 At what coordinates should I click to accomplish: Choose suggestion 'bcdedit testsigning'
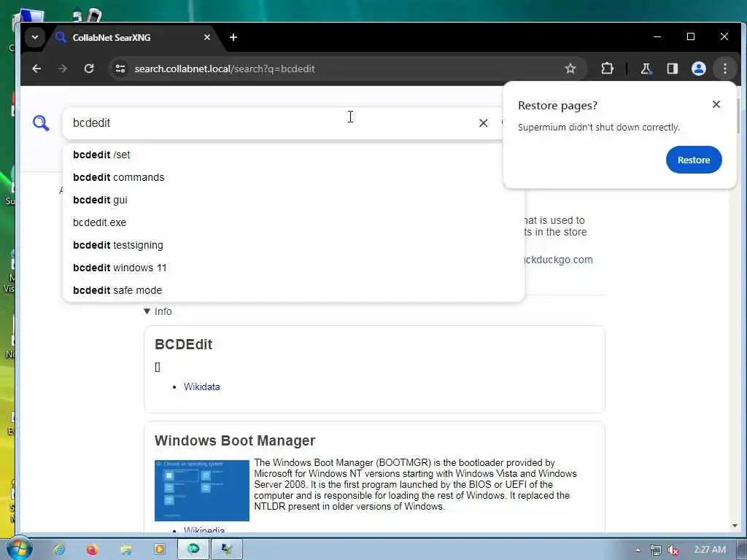293,245
